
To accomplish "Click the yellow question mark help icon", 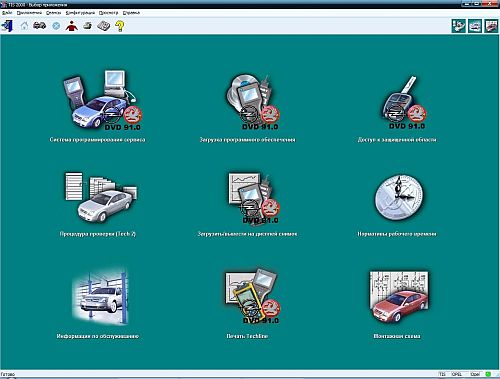I will click(x=120, y=26).
